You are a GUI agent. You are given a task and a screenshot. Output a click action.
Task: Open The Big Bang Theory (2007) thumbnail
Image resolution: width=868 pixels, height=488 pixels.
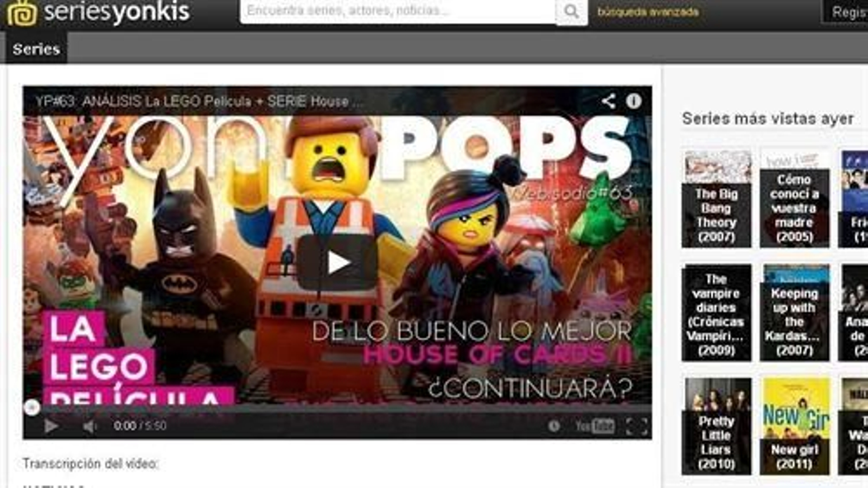point(717,199)
